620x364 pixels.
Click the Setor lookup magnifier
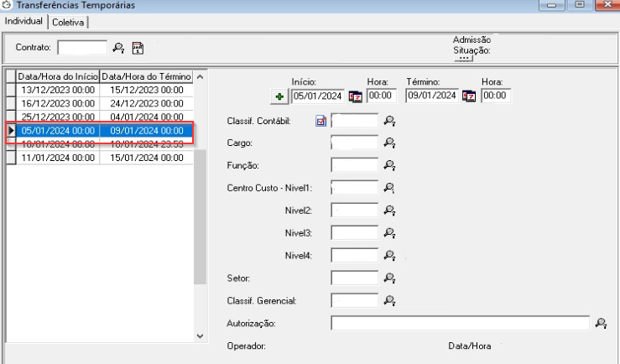pyautogui.click(x=388, y=278)
